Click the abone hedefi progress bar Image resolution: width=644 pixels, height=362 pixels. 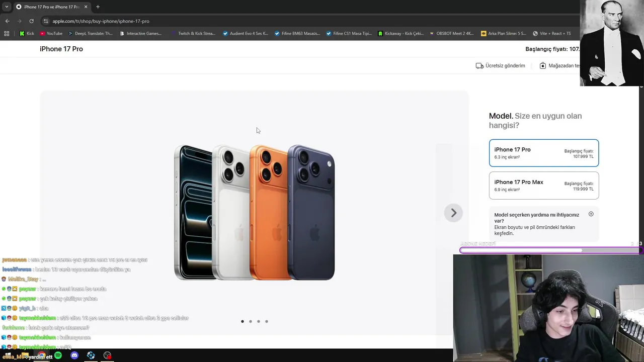(x=550, y=250)
